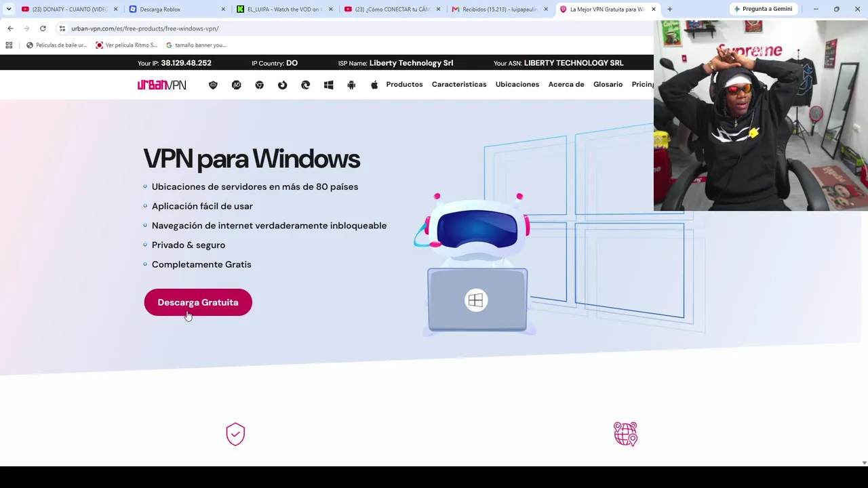Viewport: 868px width, 488px height.
Task: Choose the Apple platform icon in UrbanVPN navigation
Action: [374, 85]
